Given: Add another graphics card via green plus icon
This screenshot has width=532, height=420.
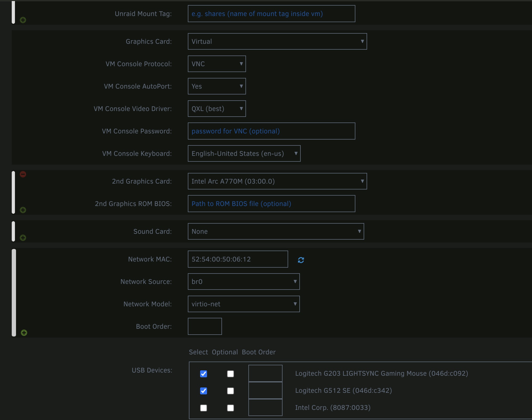Looking at the screenshot, I should 23,210.
